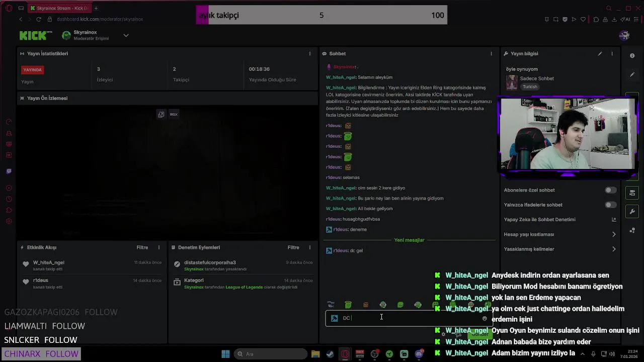Open Etkinlik Akışı panel options menu

coord(159,247)
